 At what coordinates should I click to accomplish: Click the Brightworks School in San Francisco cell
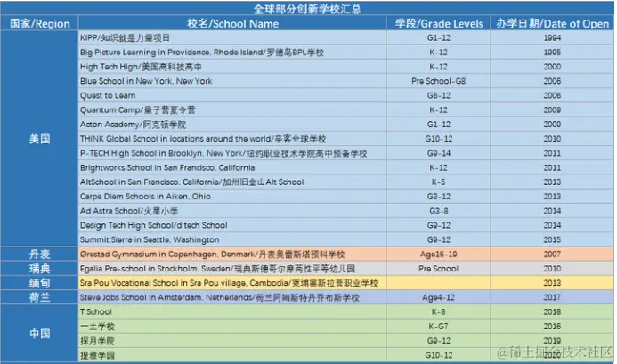click(x=232, y=167)
